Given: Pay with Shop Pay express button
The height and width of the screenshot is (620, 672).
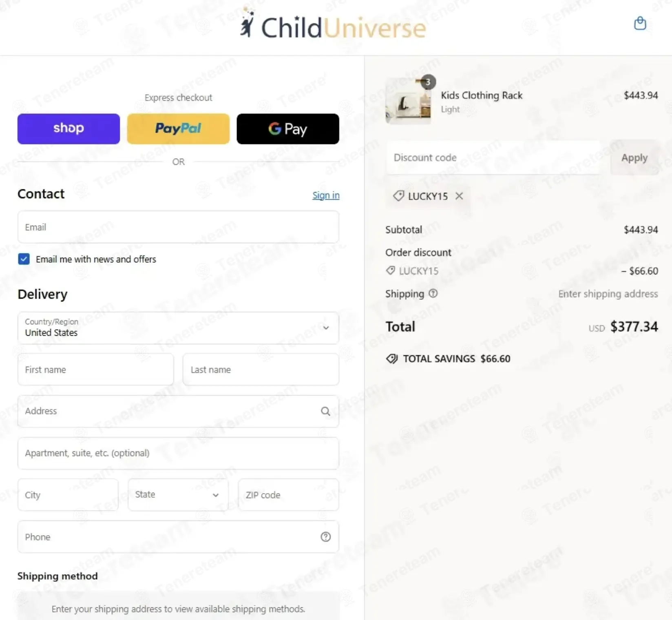Looking at the screenshot, I should (x=69, y=129).
